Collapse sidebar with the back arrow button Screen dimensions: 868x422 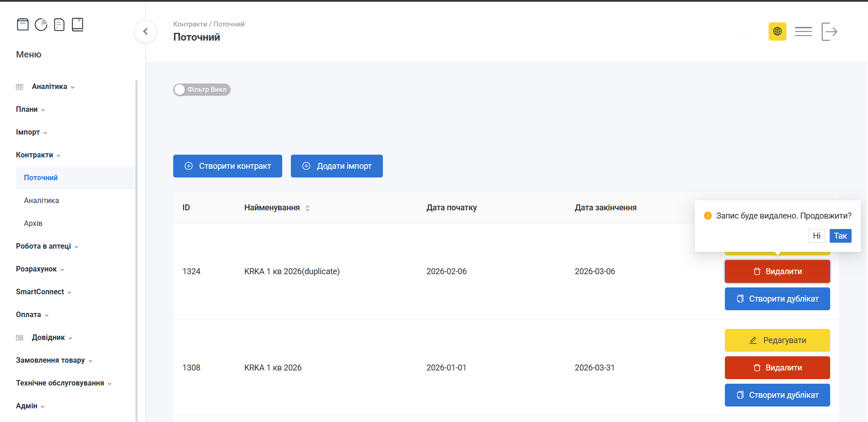pyautogui.click(x=145, y=31)
